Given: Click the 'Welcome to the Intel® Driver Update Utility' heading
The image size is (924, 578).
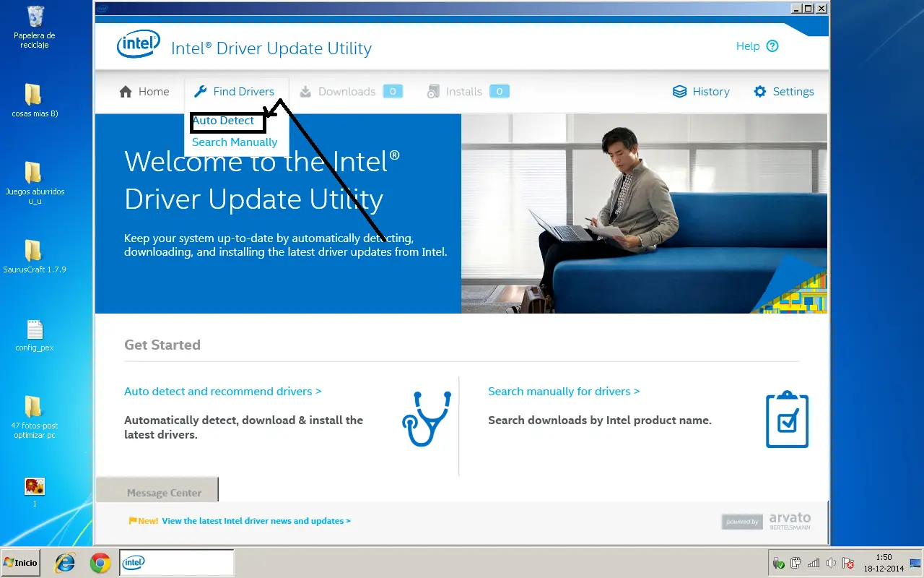Looking at the screenshot, I should [x=263, y=180].
